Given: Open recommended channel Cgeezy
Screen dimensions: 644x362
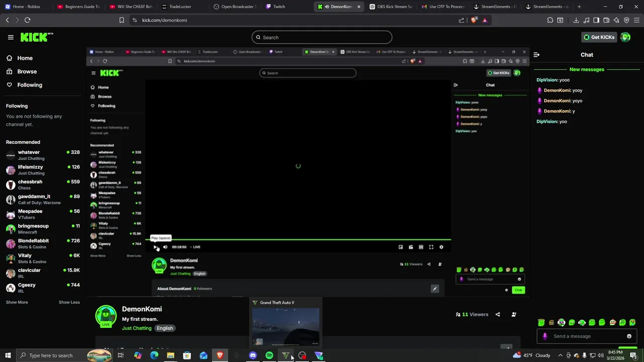Looking at the screenshot, I should coord(43,288).
